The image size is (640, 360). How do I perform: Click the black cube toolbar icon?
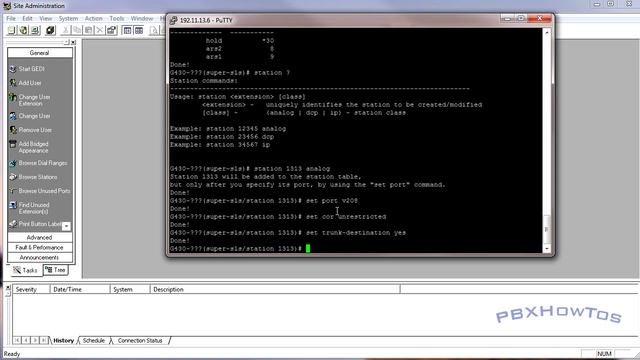tap(50, 30)
